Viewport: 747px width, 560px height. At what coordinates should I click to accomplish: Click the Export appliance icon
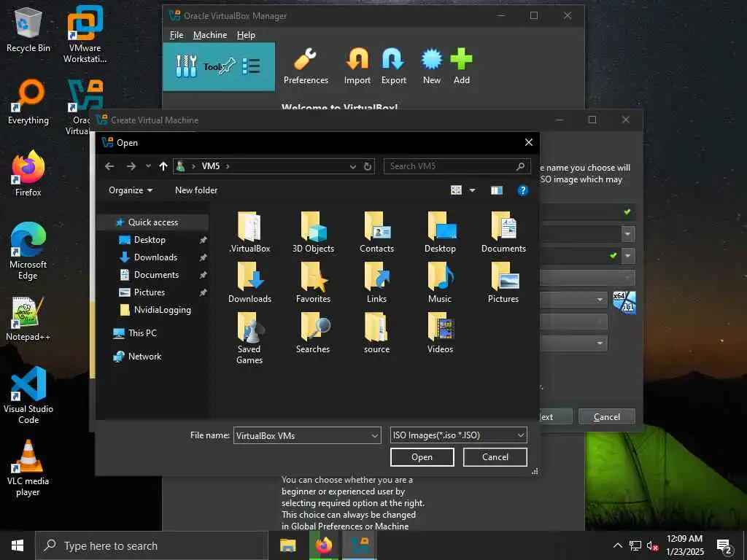[393, 66]
